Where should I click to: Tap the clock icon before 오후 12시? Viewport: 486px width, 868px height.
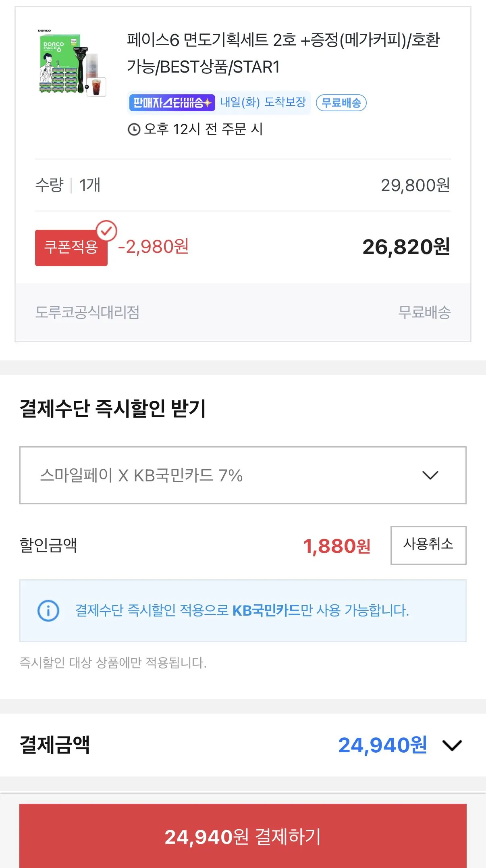point(134,129)
